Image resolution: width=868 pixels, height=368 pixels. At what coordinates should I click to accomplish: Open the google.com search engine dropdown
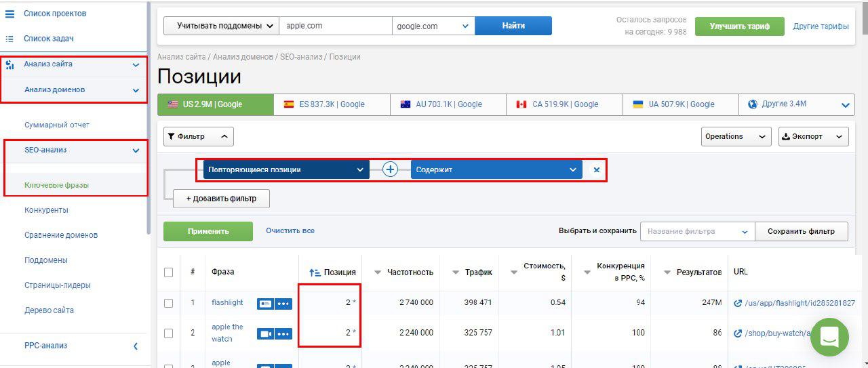(x=433, y=26)
